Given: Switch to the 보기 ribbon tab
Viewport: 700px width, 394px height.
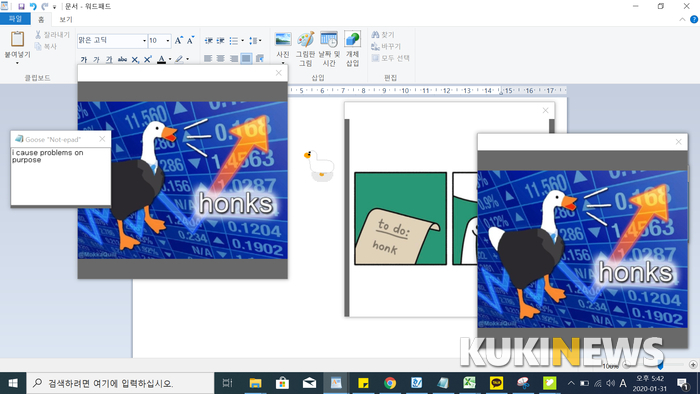Looking at the screenshot, I should coord(66,19).
